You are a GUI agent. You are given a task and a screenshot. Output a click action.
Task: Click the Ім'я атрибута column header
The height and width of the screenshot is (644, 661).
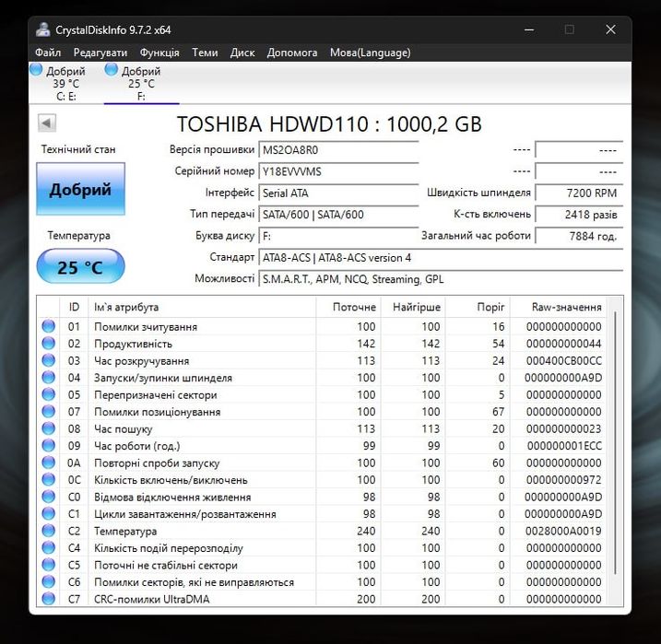click(202, 307)
